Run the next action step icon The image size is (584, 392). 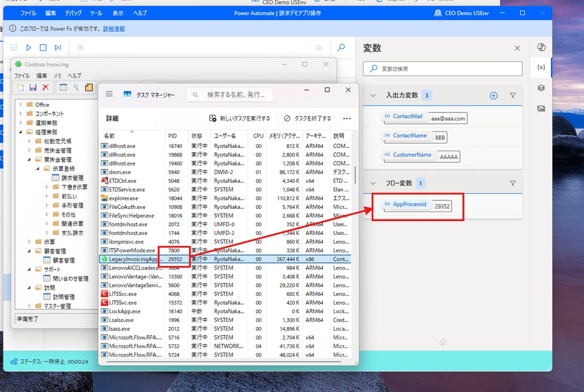pyautogui.click(x=58, y=48)
